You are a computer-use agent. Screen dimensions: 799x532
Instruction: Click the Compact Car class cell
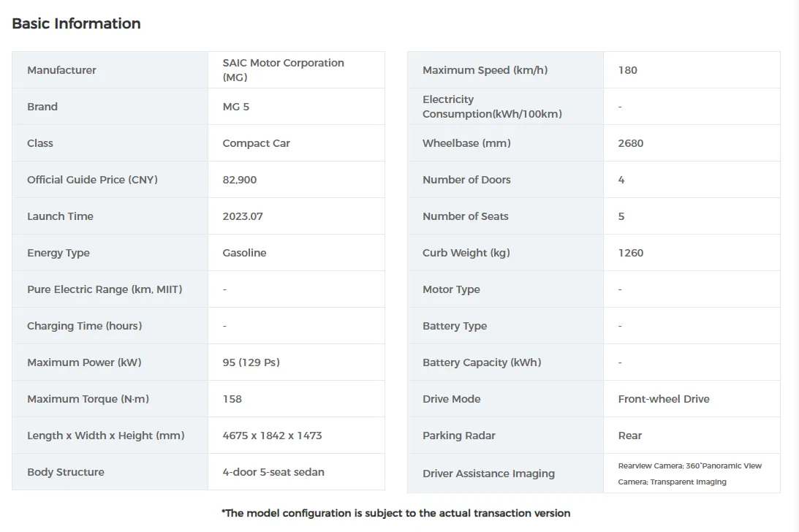(256, 143)
